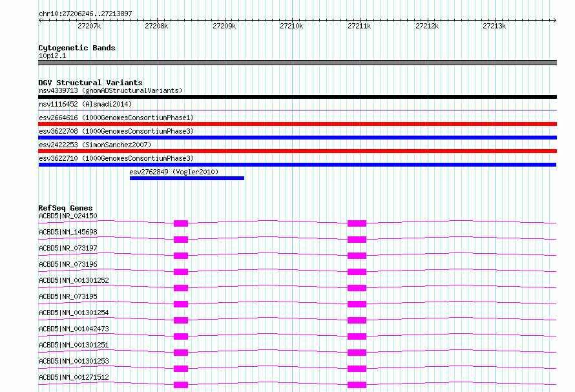Open nsv1116452 Alsmadi2014 label
The image size is (575, 392).
tap(85, 104)
